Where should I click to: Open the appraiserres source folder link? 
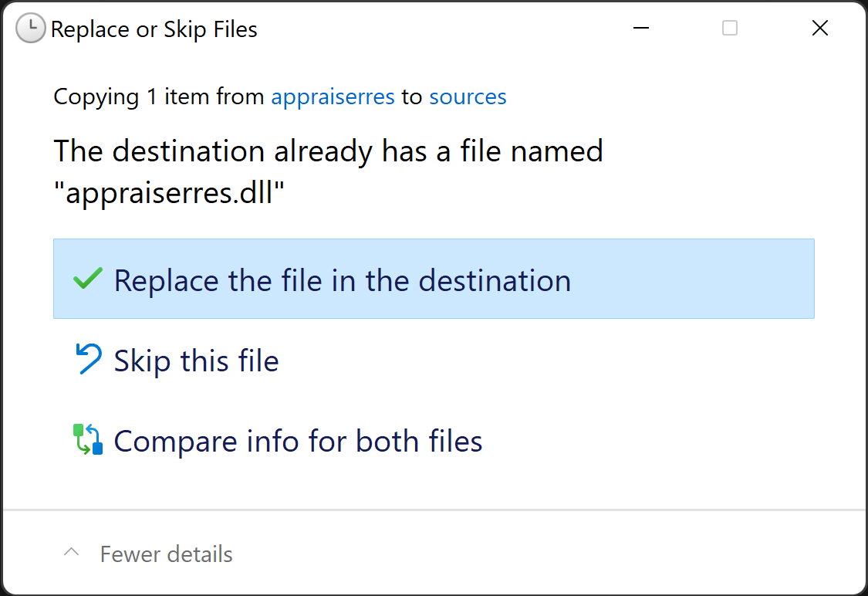[x=333, y=97]
